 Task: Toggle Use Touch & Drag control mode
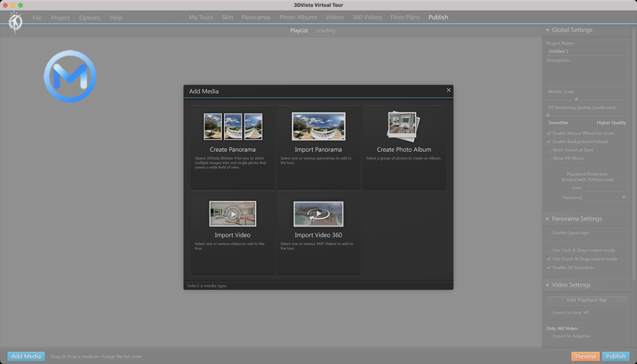(x=548, y=259)
